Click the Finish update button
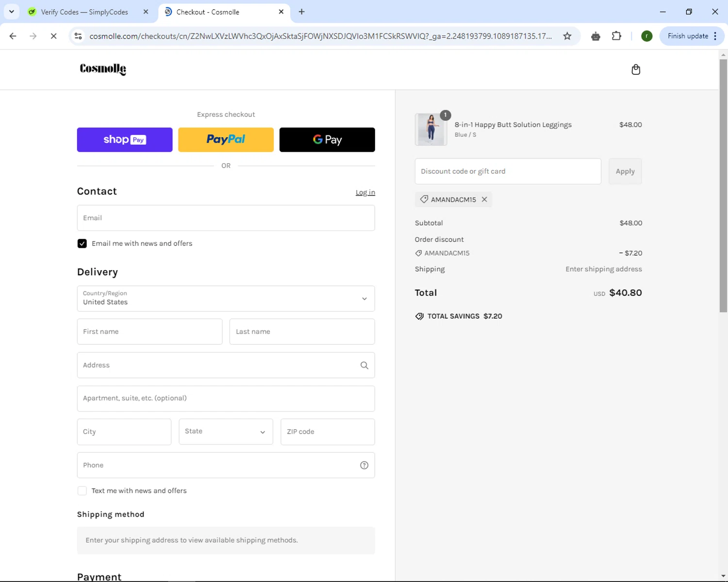Image resolution: width=728 pixels, height=582 pixels. [688, 36]
